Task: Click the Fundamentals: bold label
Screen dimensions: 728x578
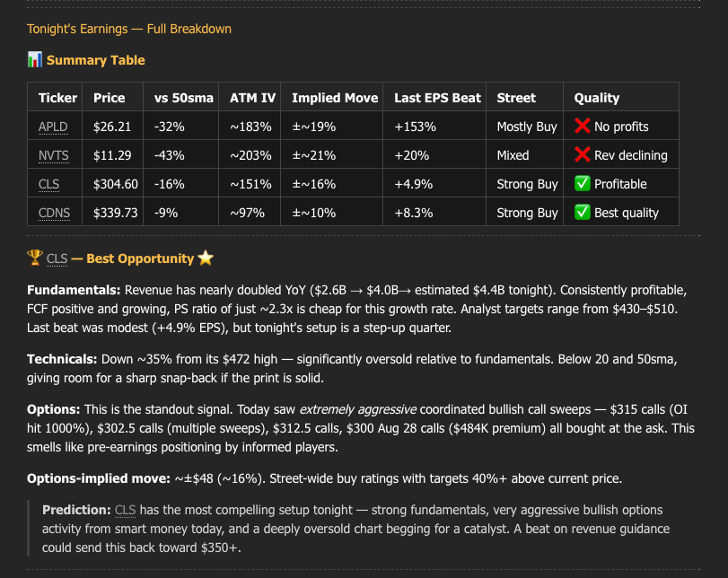Action: pos(74,290)
